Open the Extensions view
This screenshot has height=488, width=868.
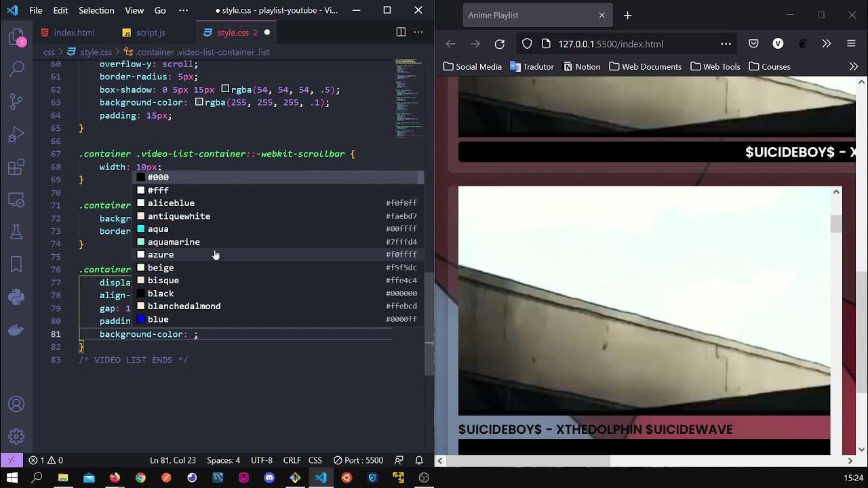pyautogui.click(x=16, y=167)
